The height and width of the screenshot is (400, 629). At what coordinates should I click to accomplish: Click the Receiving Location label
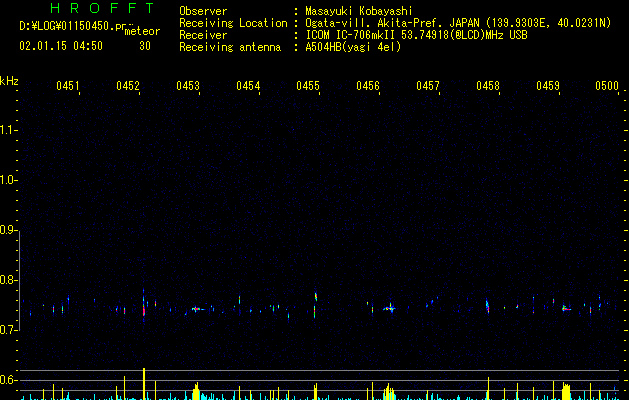pos(233,23)
